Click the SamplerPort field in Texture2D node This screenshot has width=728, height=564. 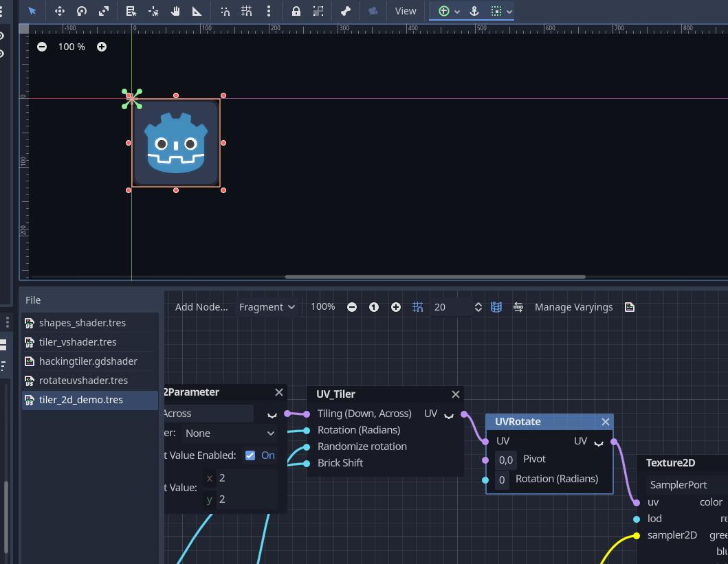[x=686, y=485]
